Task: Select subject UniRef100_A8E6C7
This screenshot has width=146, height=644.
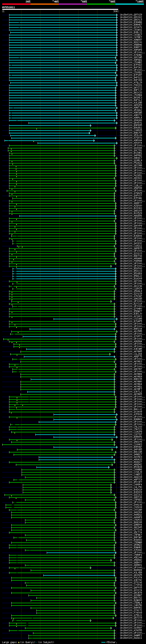Action: [131, 158]
